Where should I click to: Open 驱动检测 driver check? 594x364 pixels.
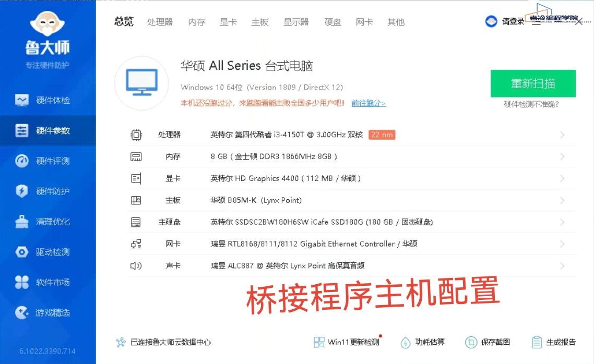click(x=47, y=252)
